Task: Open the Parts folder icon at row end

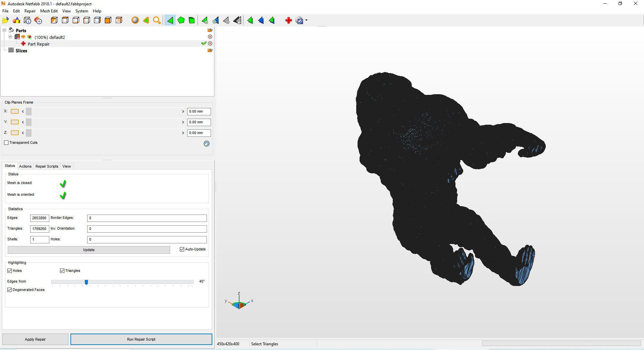Action: pyautogui.click(x=210, y=30)
